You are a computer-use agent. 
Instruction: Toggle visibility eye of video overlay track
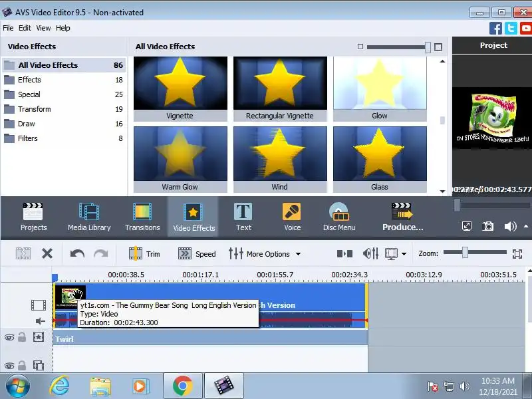click(x=9, y=366)
